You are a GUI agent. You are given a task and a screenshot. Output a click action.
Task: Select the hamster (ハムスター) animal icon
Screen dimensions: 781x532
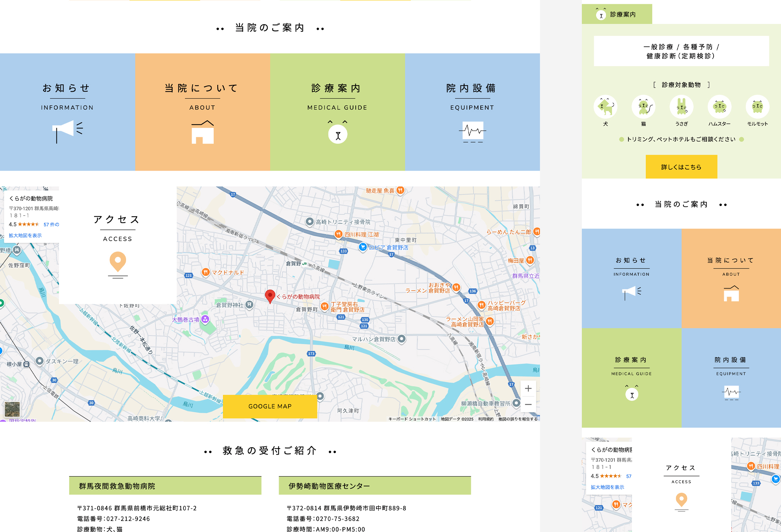click(719, 107)
